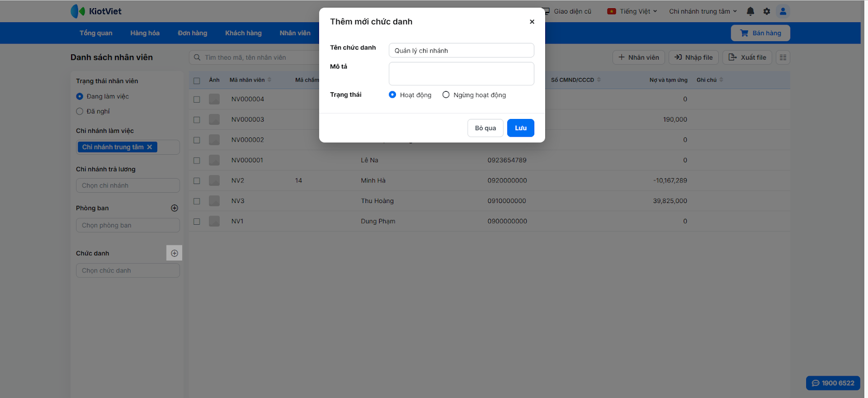Tick checkbox for employee NV000003
This screenshot has width=868, height=398.
pos(197,120)
